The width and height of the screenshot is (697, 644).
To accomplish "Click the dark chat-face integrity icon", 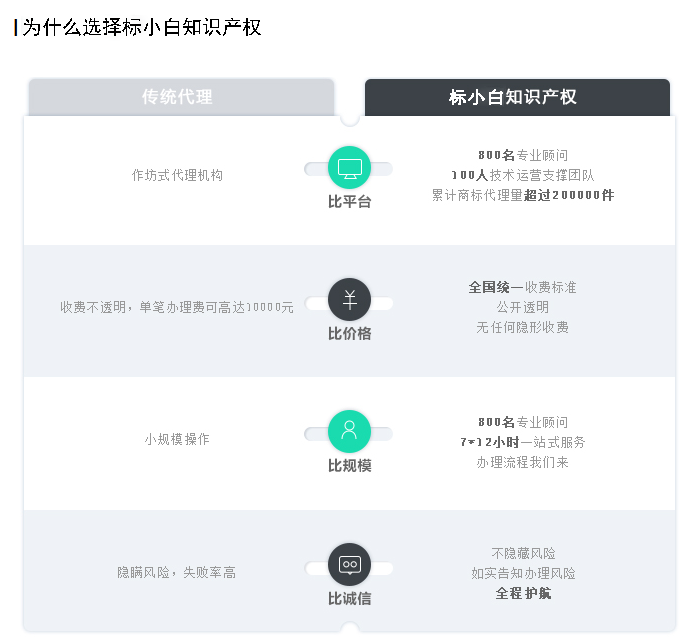I will (349, 564).
